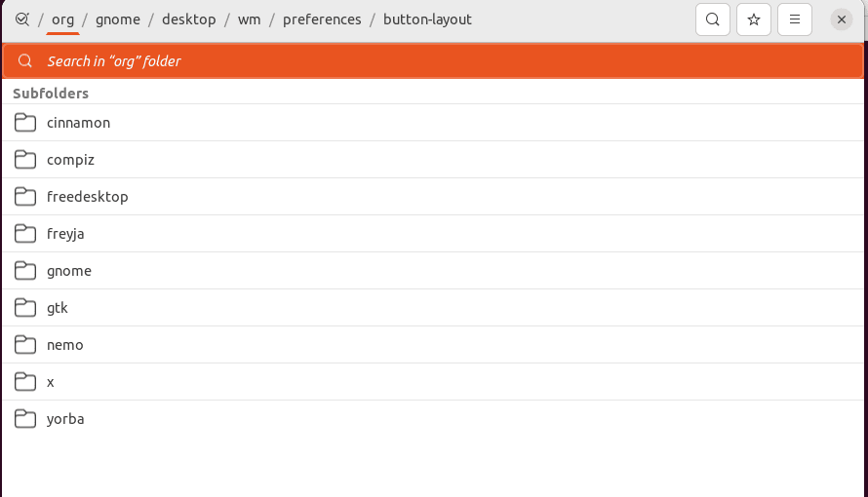Navigate to org in the path bar
This screenshot has width=868, height=497.
62,19
